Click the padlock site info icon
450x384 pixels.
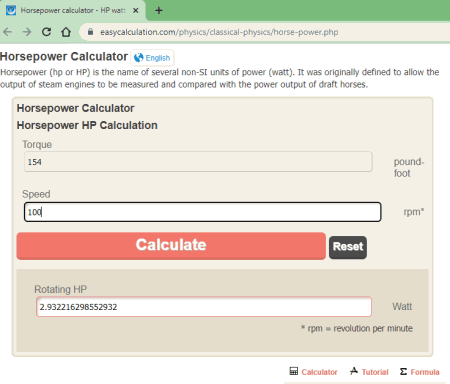[x=90, y=32]
